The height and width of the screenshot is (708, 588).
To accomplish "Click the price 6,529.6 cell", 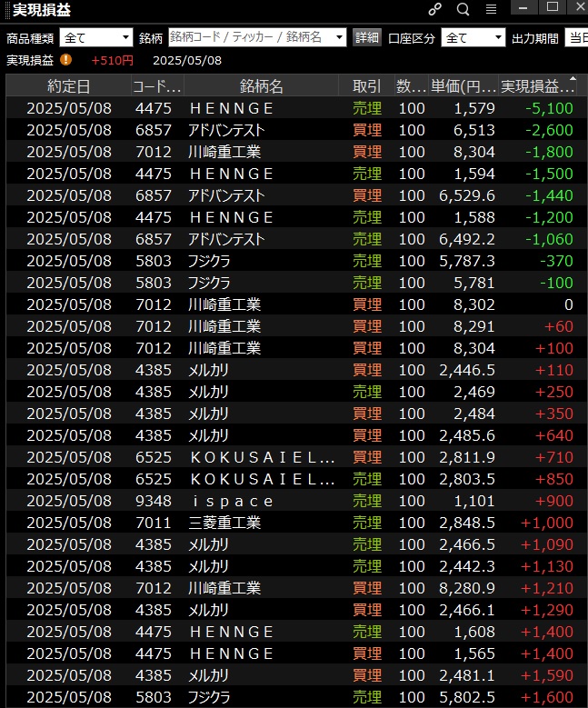I will tap(467, 195).
